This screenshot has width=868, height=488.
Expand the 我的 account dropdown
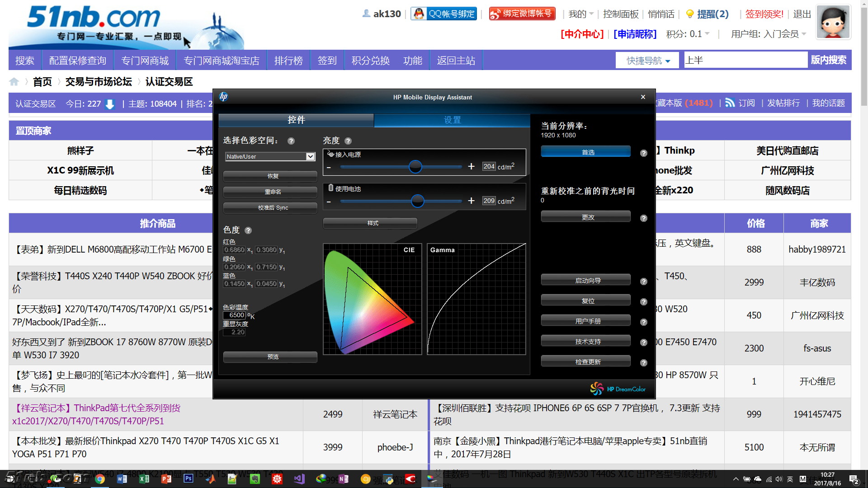tap(580, 14)
